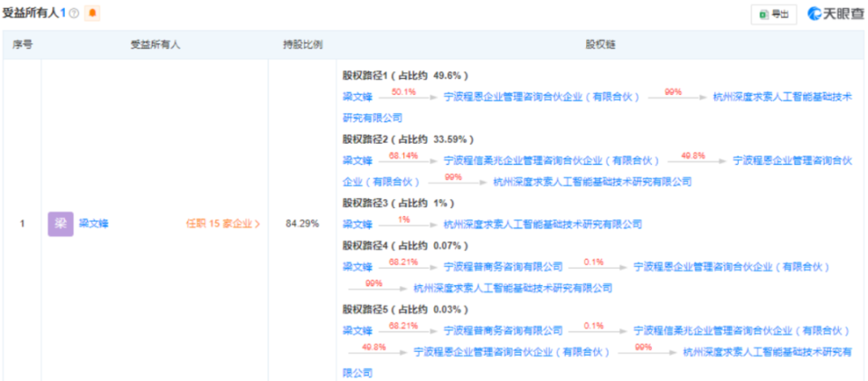Viewport: 868px width, 381px height.
Task: Click the purple 梁 avatar badge
Action: [61, 224]
